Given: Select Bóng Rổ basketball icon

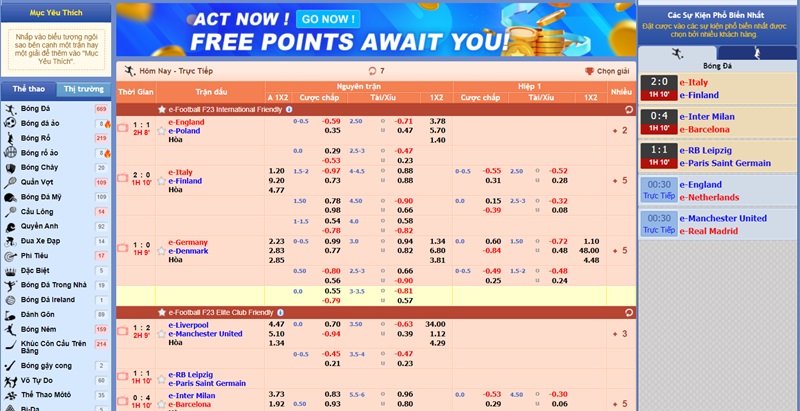Looking at the screenshot, I should [x=10, y=138].
